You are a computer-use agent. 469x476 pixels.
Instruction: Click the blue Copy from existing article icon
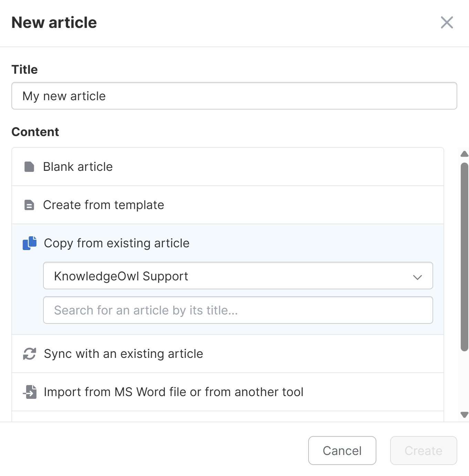pyautogui.click(x=30, y=243)
